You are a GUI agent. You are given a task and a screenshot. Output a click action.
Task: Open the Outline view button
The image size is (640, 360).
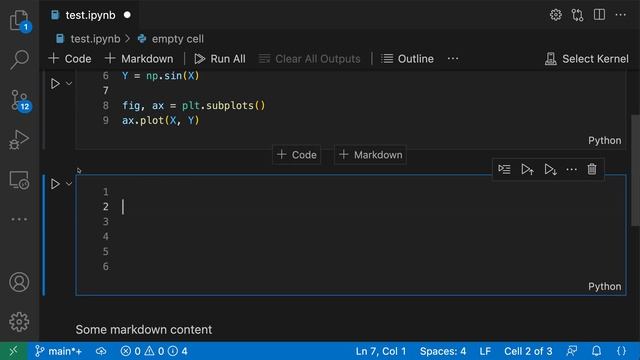pyautogui.click(x=407, y=59)
